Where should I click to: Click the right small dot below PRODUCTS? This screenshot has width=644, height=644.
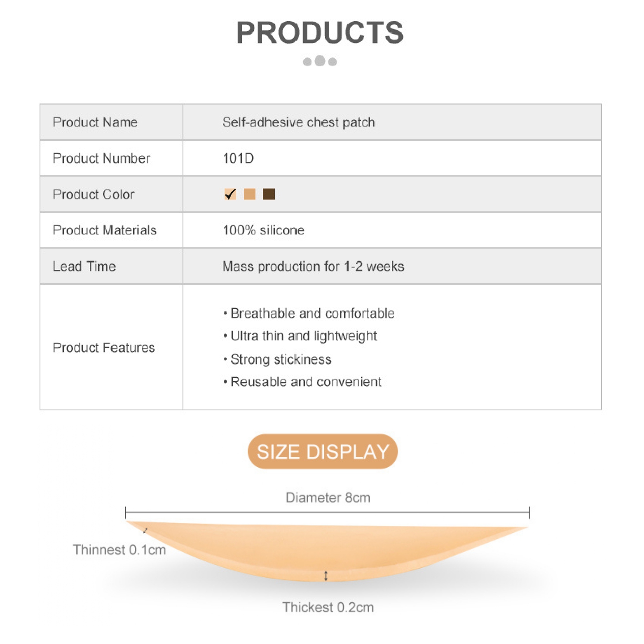pos(333,62)
